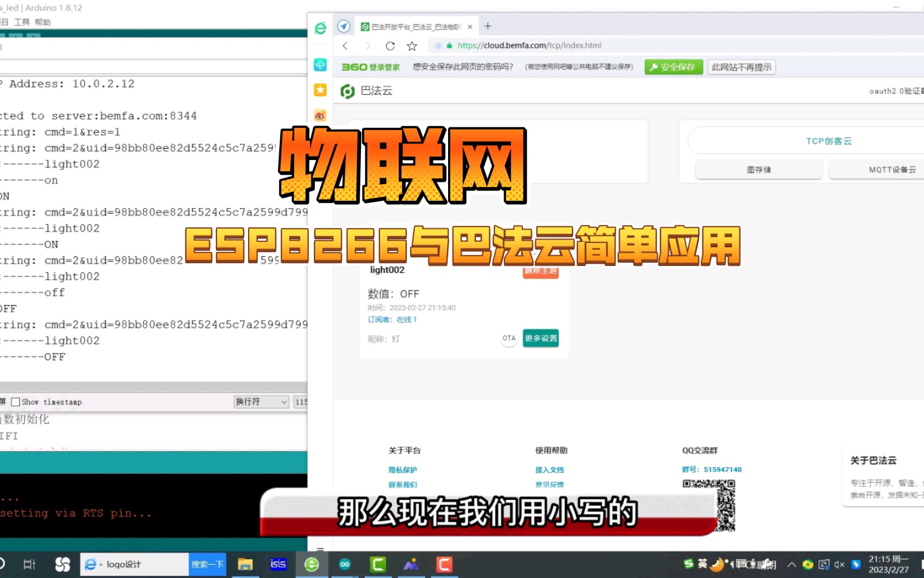Open the taskbar clock showing 21:15
Viewport: 924px width, 578px height.
coord(889,565)
